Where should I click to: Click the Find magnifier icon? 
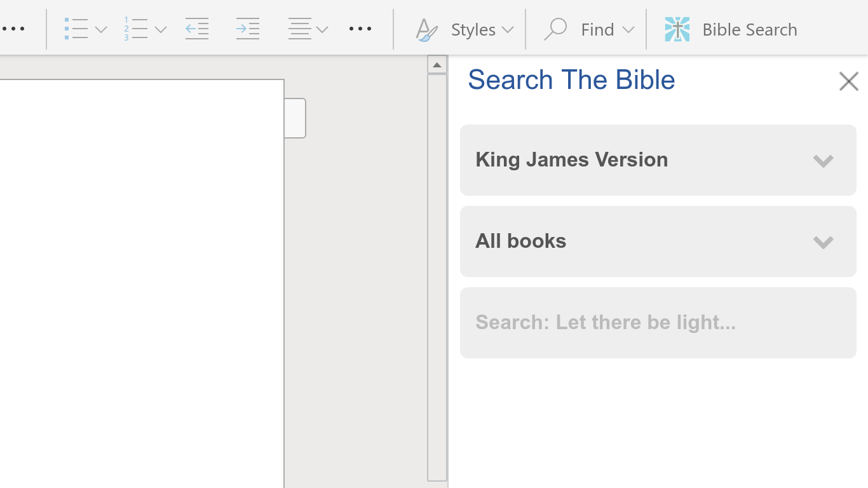[555, 29]
